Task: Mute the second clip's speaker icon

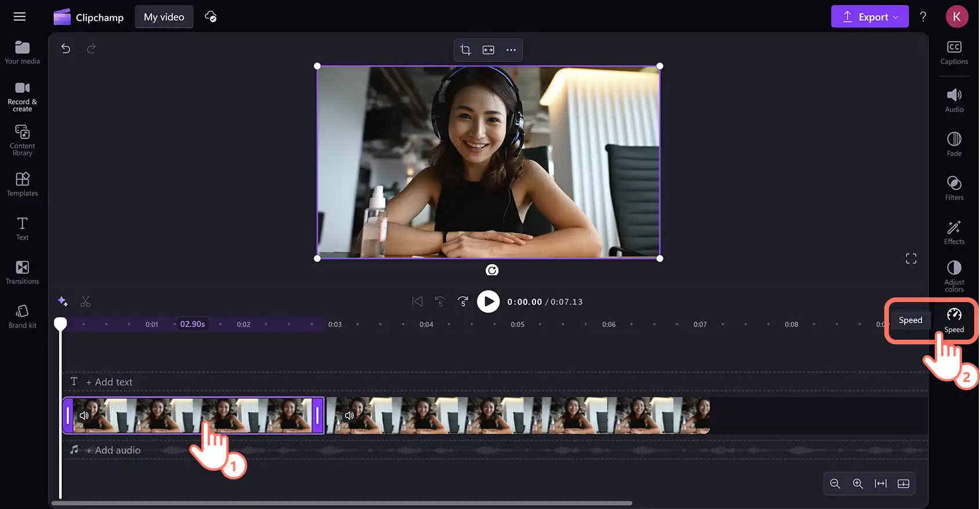Action: point(349,415)
